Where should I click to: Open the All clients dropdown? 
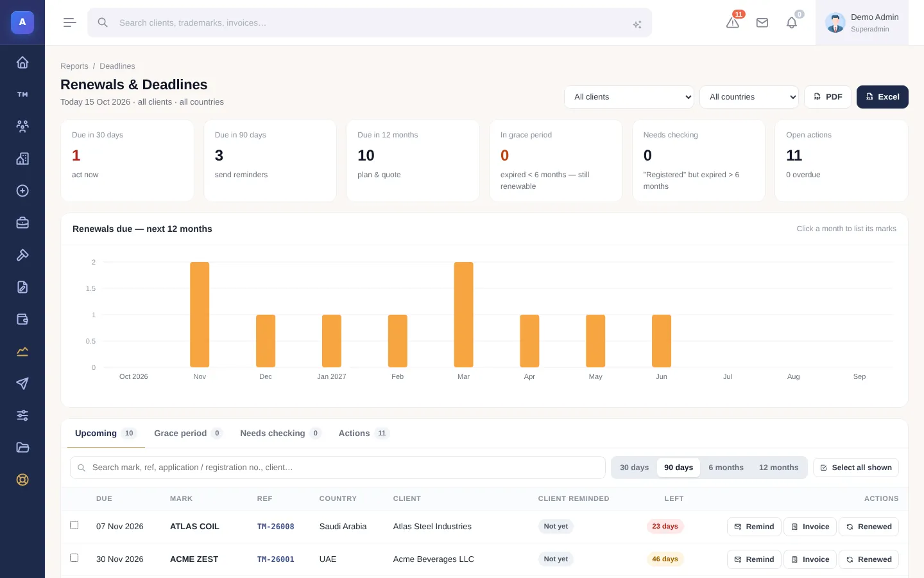(x=629, y=97)
